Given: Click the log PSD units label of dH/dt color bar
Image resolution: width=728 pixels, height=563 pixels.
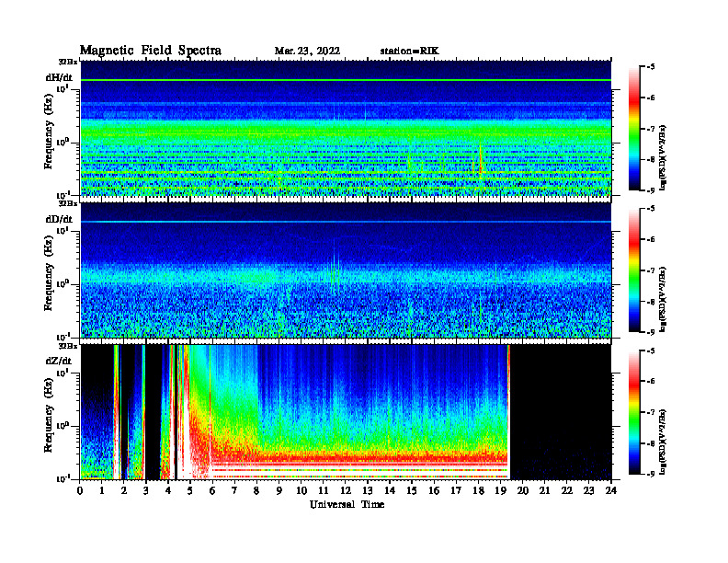Looking at the screenshot, I should coord(664,158).
